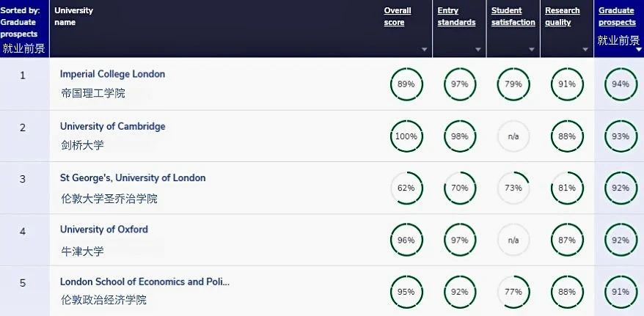
Task: Click St George's 62% overall score circle
Action: point(406,188)
